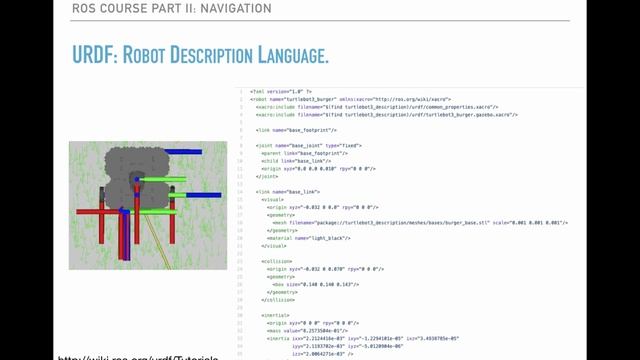Click the inertia ixx="2.2124416e-03" line
Image resolution: width=640 pixels, height=360 pixels.
click(x=363, y=338)
